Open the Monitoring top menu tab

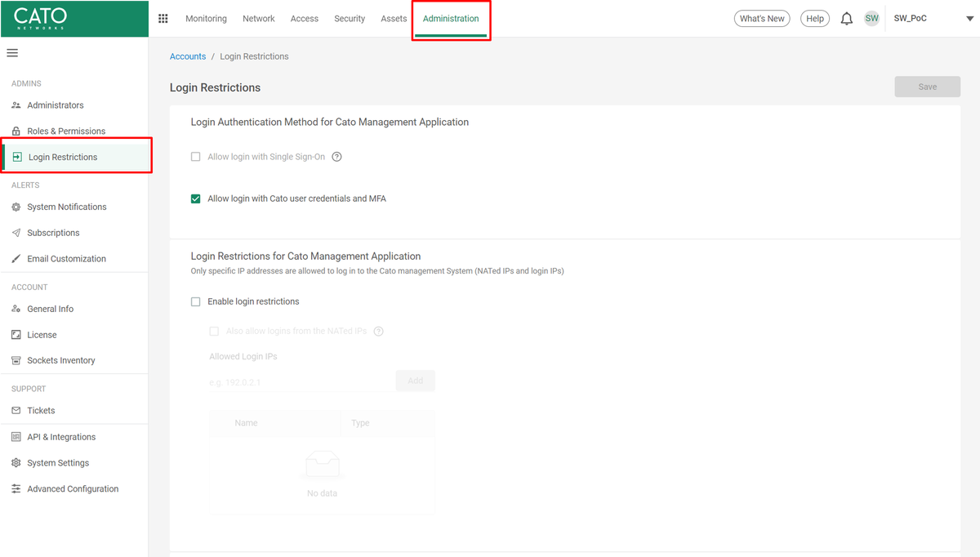tap(206, 19)
